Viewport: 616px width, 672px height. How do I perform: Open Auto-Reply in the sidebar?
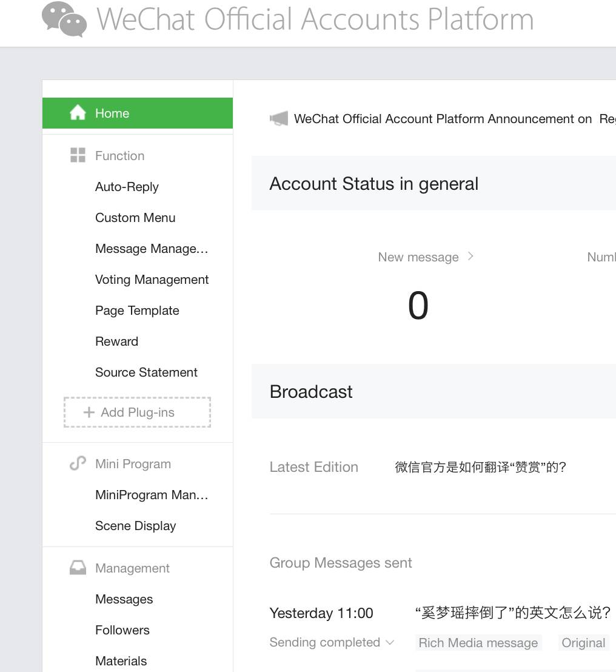point(127,187)
